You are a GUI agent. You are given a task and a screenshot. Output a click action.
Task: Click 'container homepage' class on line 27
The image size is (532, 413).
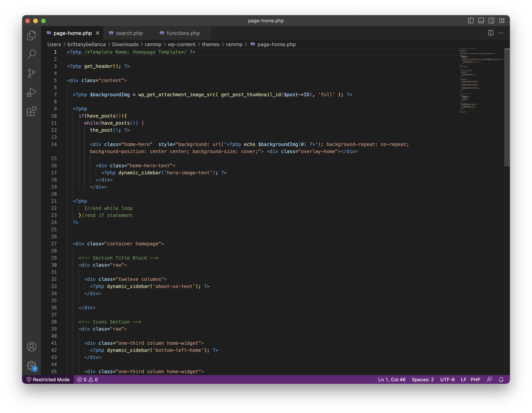133,244
